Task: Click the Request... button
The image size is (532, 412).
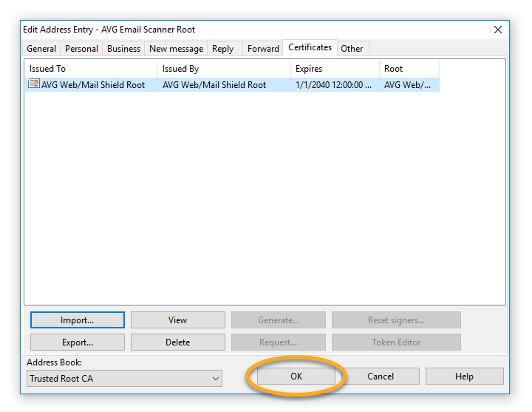Action: click(x=279, y=342)
